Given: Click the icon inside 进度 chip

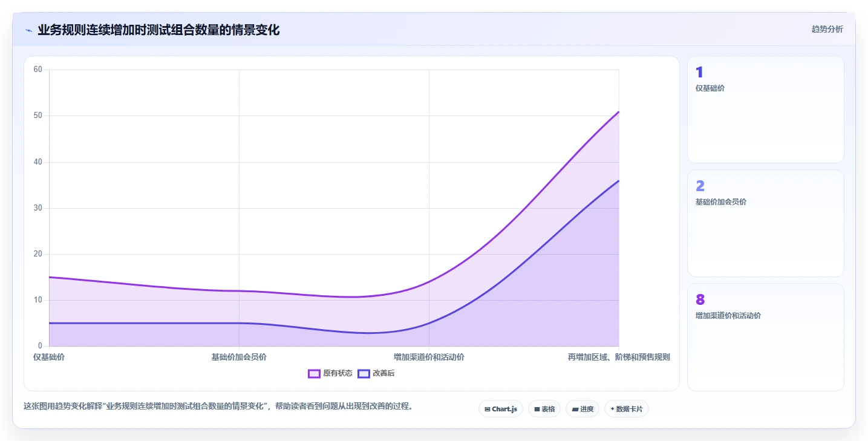Looking at the screenshot, I should tap(575, 410).
